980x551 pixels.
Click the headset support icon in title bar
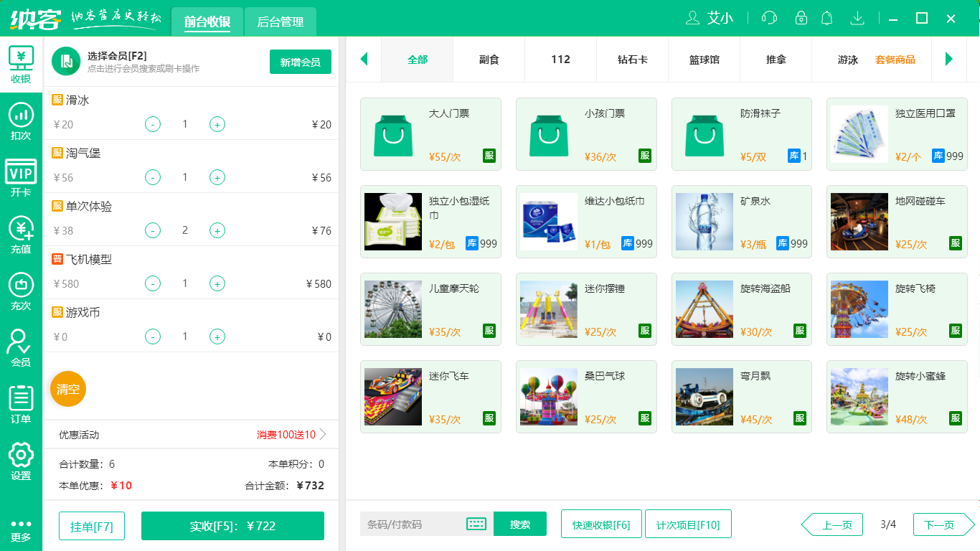768,18
